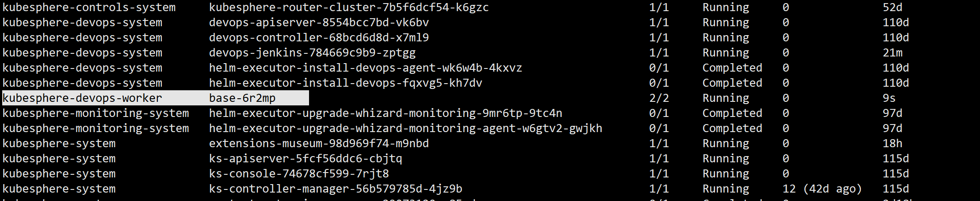Click the kubesphere-router-cluster-7b5f6dcf54-k6gzc pod name

pos(349,8)
